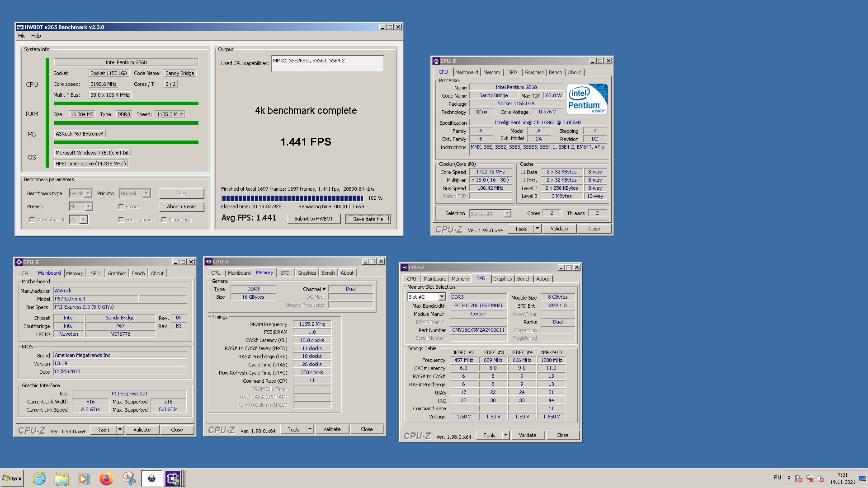Minimize the HWBOT x265 Benchmark window
868x488 pixels.
tap(382, 27)
